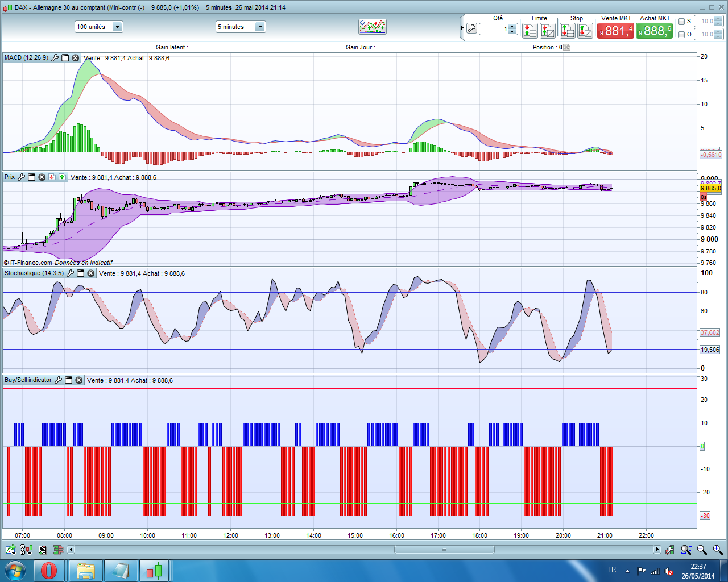Open the 5 minutes timeframe dropdown
This screenshot has height=582, width=728.
(260, 27)
